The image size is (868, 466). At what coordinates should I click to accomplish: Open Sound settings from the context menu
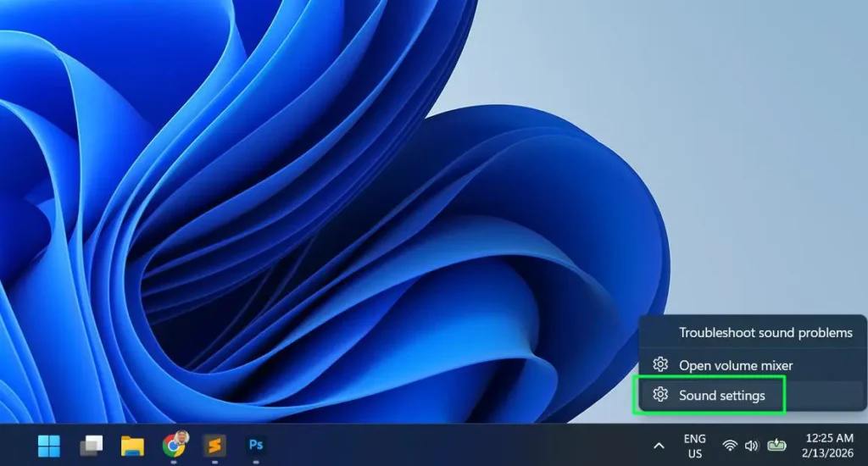(x=754, y=395)
